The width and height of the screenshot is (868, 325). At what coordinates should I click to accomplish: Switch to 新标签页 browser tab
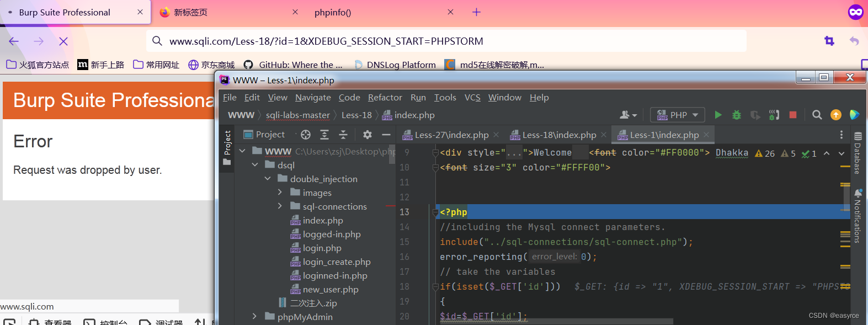(x=227, y=12)
